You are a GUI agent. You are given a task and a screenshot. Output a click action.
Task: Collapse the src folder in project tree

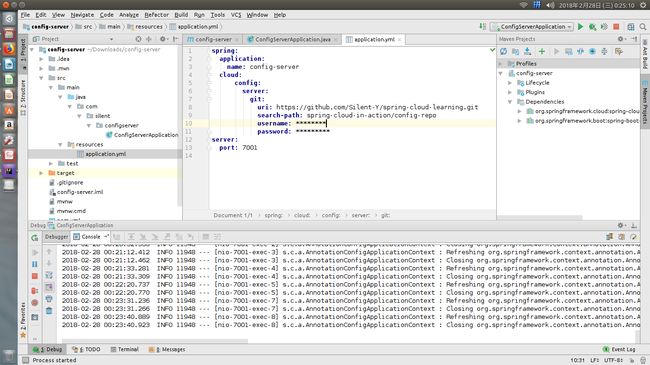(41, 78)
